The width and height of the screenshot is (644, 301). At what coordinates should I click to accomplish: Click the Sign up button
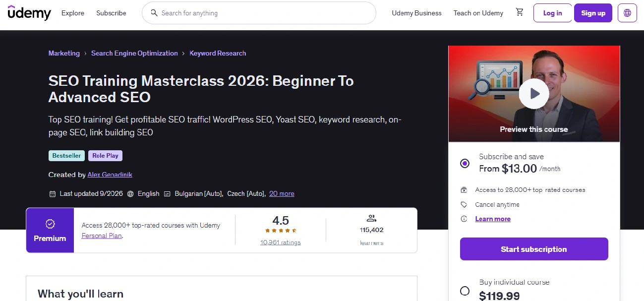[x=593, y=13]
